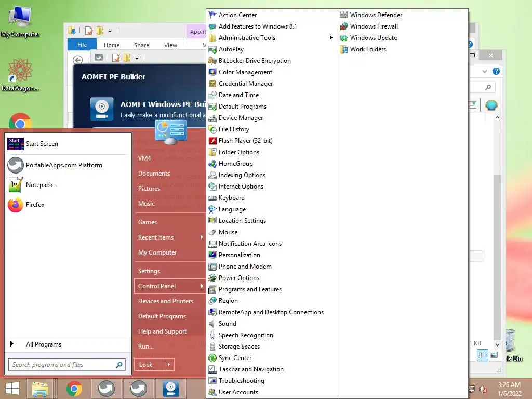Screen dimensions: 532x399
Task: Switch to the View ribbon tab
Action: [x=170, y=45]
